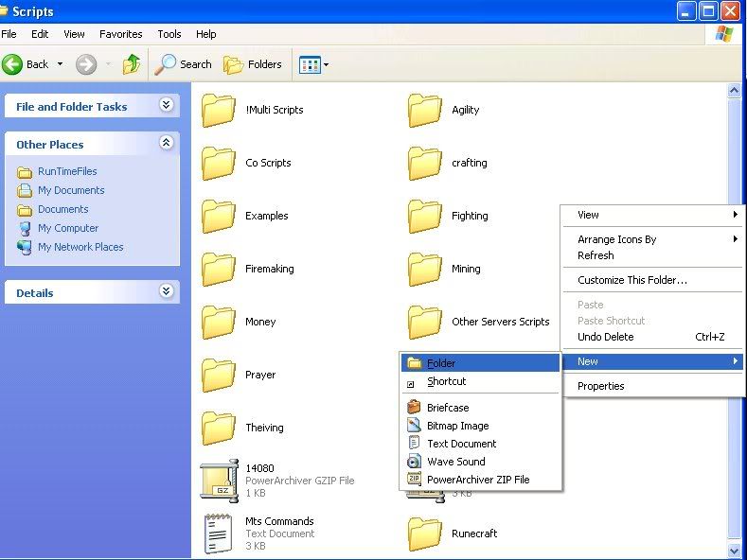
Task: Expand the Details panel
Action: coord(167,292)
